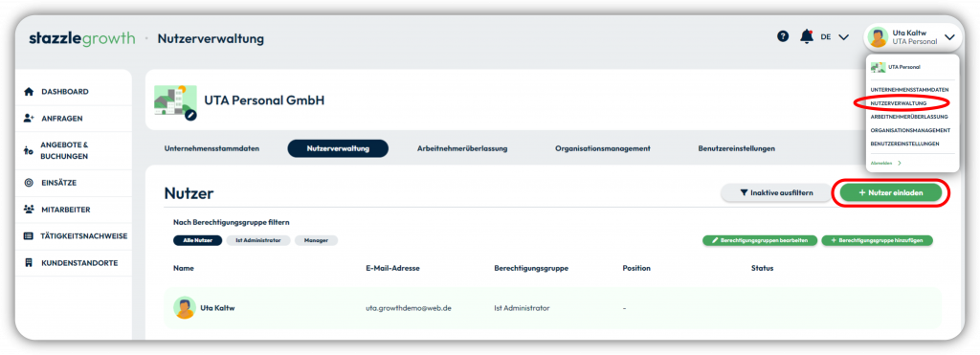The height and width of the screenshot is (355, 980).
Task: Click the Angebote & Buchungen sidebar icon
Action: pyautogui.click(x=28, y=150)
